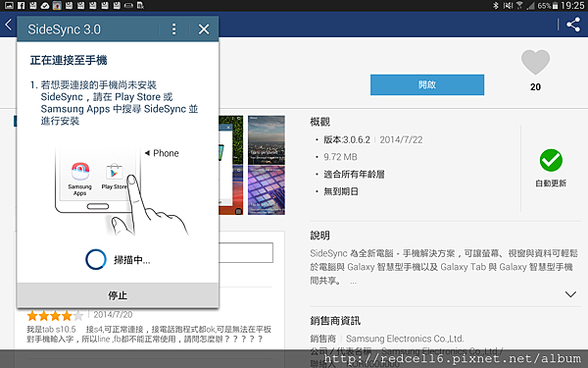Tap the scanning progress spinner
Viewport: 588px width, 368px height.
point(96,259)
